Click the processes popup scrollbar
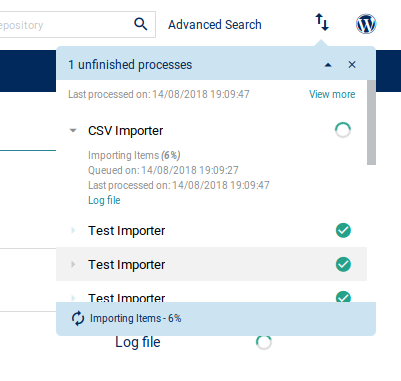Screen dimensions: 401x381 pos(371,122)
